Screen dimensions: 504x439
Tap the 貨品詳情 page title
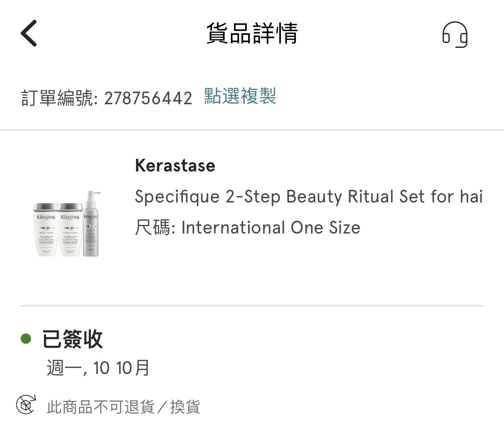click(x=252, y=34)
